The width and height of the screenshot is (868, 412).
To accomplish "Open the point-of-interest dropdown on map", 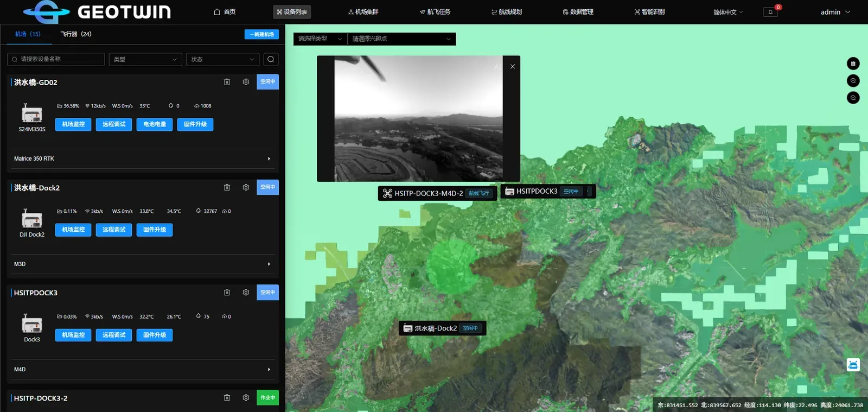I will (401, 39).
